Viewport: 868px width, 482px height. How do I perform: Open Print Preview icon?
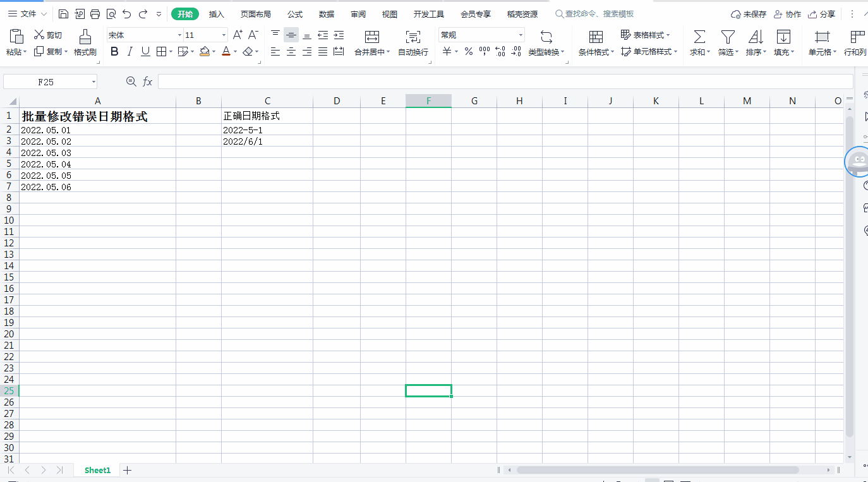(111, 14)
